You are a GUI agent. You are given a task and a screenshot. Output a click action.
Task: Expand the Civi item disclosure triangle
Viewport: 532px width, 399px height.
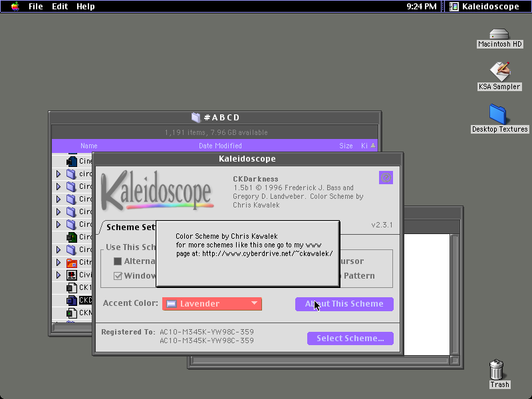pos(59,275)
